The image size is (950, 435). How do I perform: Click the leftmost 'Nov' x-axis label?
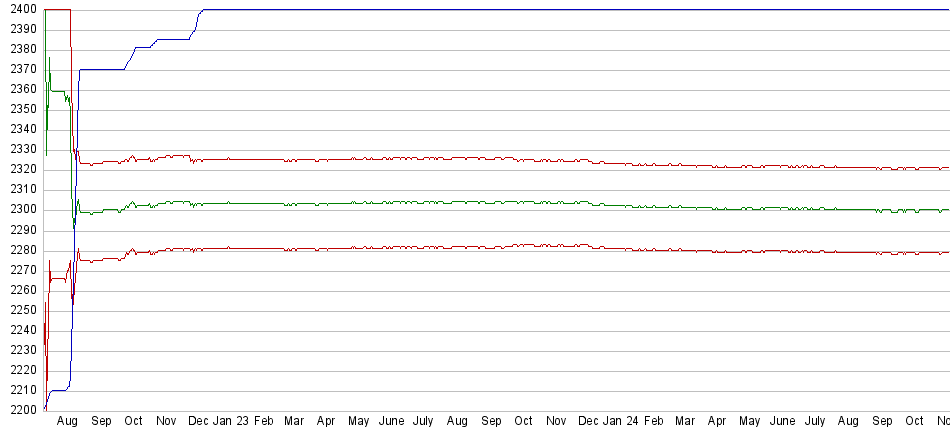click(x=166, y=423)
